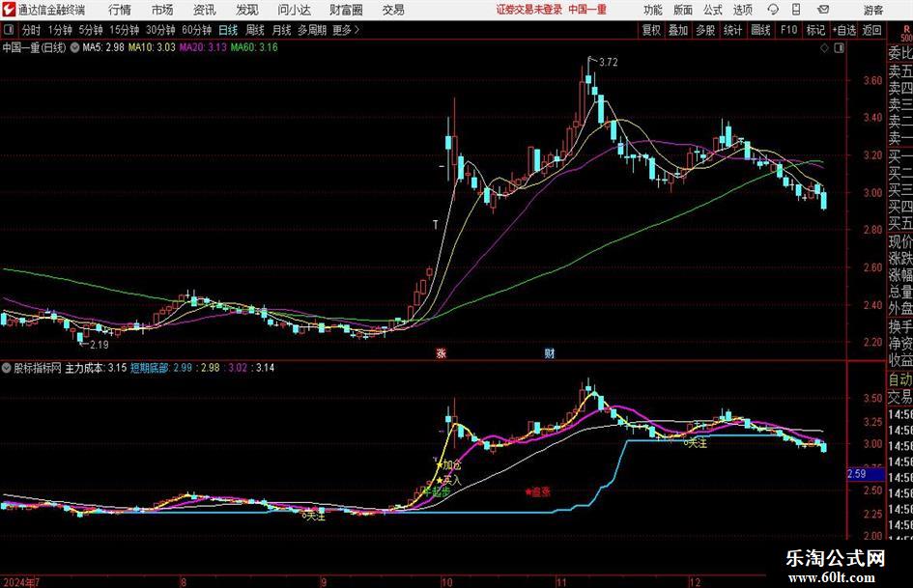Switch to 60分钟 period

[x=197, y=30]
